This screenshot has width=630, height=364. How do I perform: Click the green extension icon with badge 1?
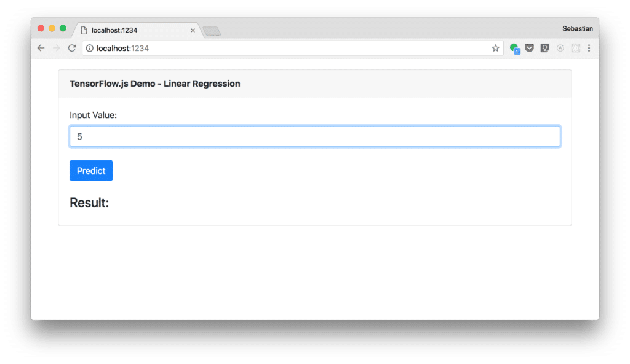click(514, 48)
